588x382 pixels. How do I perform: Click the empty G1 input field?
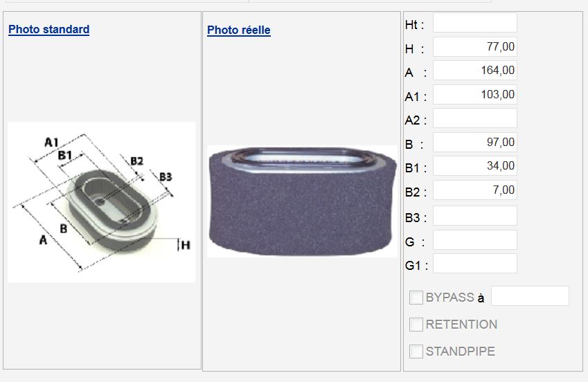tap(475, 264)
